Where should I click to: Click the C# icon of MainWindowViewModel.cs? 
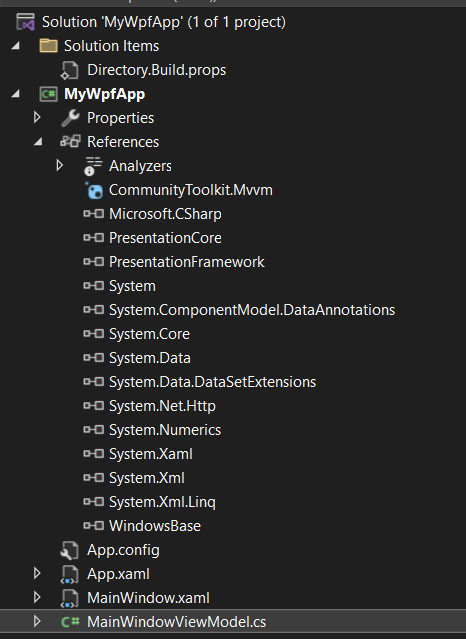(70, 622)
